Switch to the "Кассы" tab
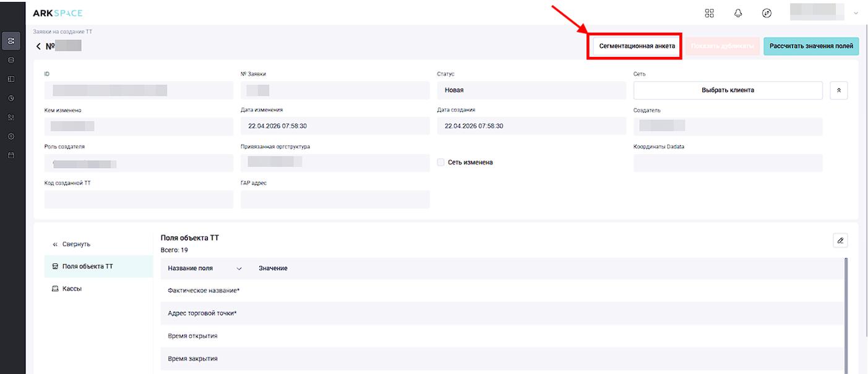Screen dimensions: 868x374 point(72,289)
